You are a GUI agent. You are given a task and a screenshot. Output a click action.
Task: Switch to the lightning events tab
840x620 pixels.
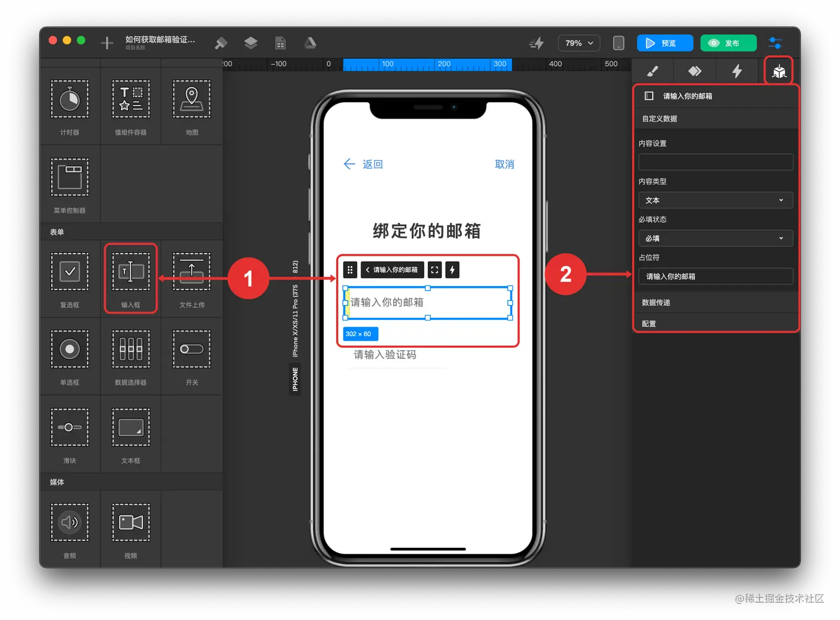tap(737, 71)
